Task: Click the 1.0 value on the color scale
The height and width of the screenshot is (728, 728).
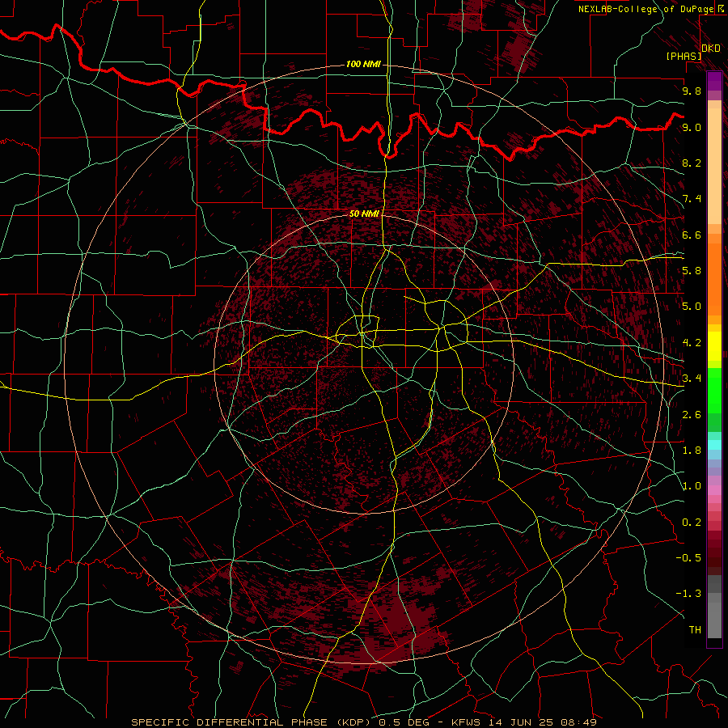Action: point(692,486)
